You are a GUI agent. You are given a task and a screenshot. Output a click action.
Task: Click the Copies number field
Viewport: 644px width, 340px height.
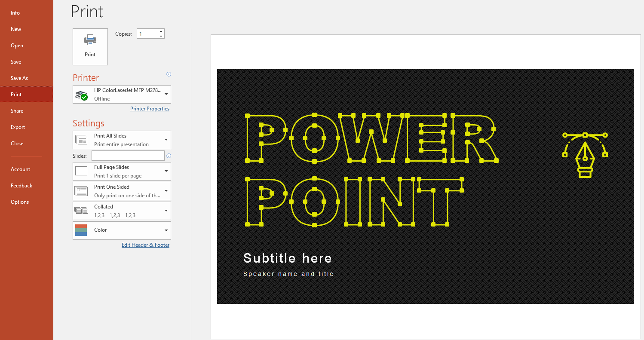click(147, 34)
